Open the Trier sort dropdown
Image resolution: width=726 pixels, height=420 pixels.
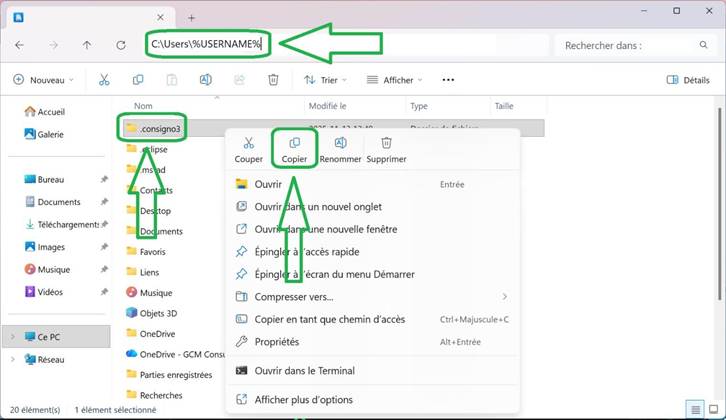[325, 80]
